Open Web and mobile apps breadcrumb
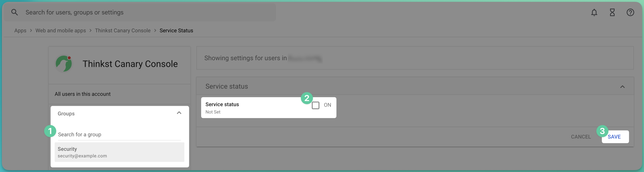Image resolution: width=644 pixels, height=172 pixels. tap(61, 31)
